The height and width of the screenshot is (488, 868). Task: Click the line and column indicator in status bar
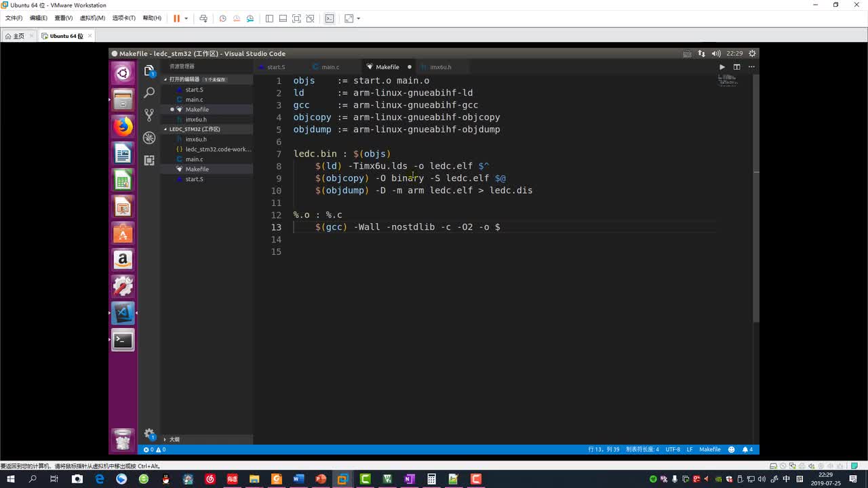604,449
